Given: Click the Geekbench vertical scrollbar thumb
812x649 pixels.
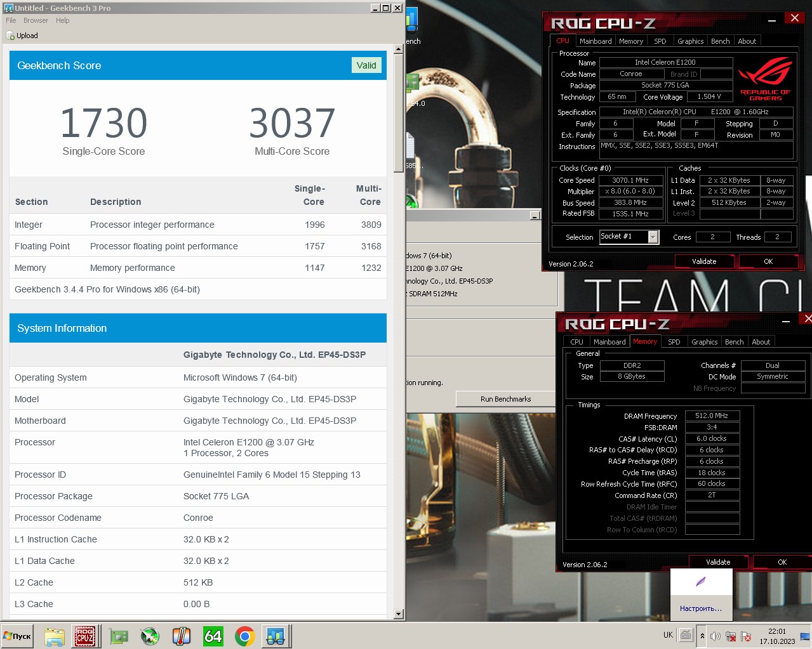Looking at the screenshot, I should pyautogui.click(x=399, y=113).
